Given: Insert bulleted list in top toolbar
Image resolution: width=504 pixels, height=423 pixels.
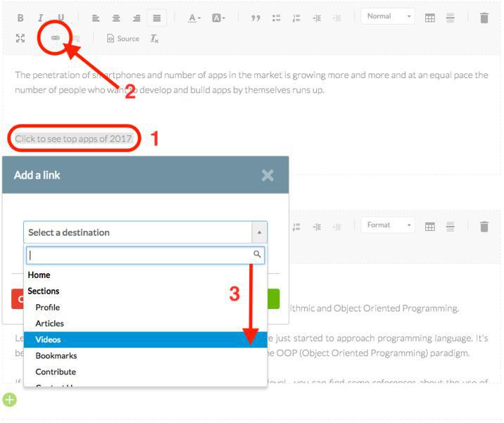Looking at the screenshot, I should [277, 18].
